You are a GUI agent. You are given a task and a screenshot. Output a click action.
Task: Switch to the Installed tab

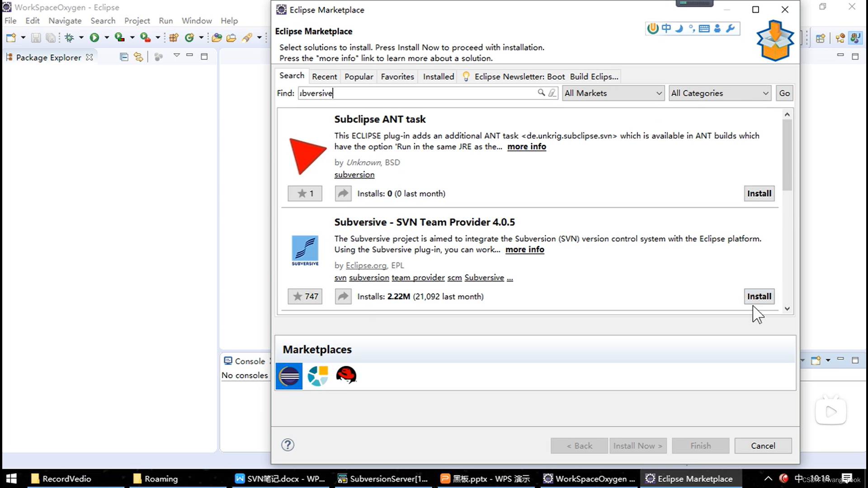tap(438, 76)
